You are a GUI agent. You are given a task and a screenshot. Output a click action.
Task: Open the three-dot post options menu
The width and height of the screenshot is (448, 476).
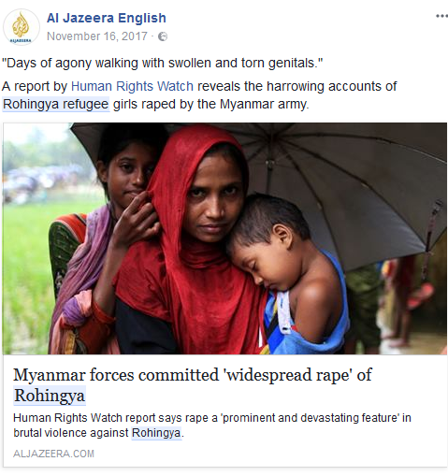click(x=441, y=16)
